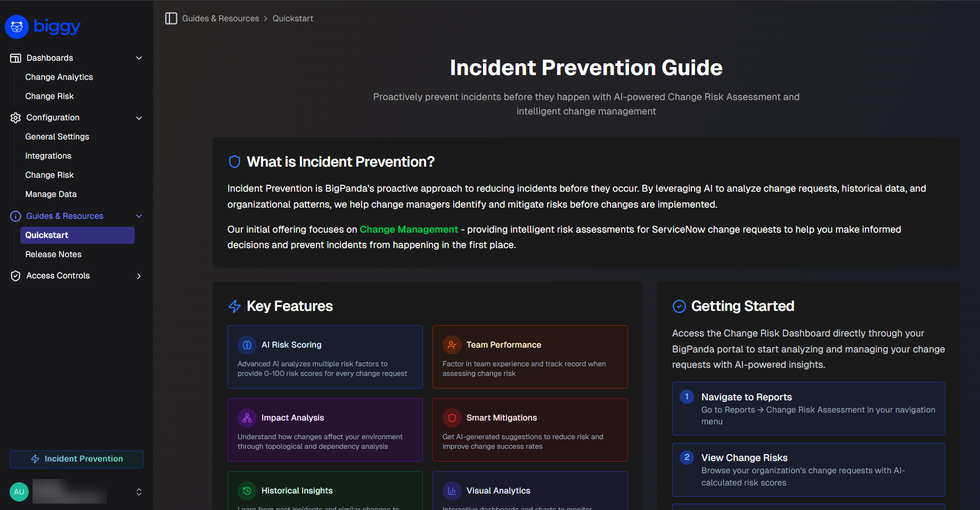The image size is (980, 510).
Task: Open the Change Management link
Action: coord(409,229)
